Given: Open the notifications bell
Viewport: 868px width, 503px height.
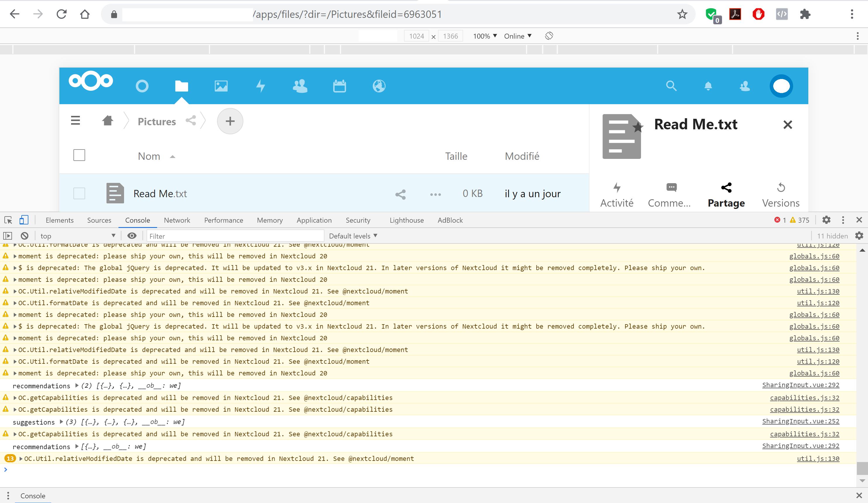Looking at the screenshot, I should (709, 86).
